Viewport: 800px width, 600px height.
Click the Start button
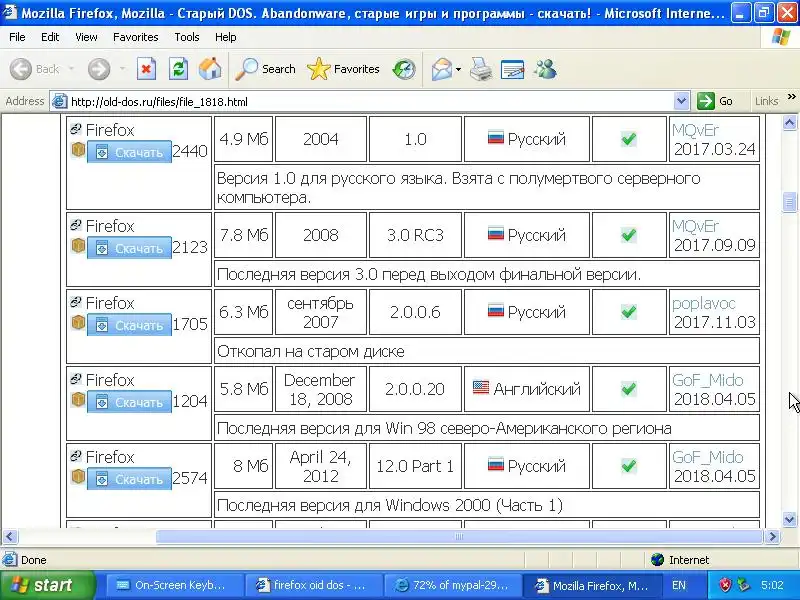47,585
